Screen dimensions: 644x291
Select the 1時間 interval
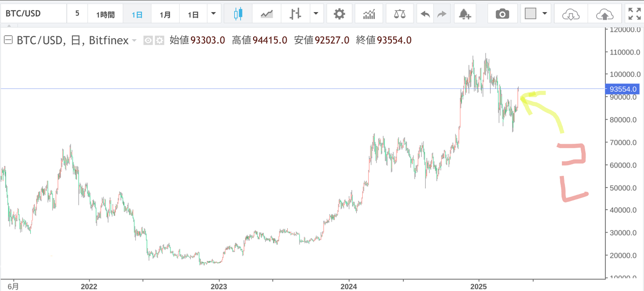point(105,15)
